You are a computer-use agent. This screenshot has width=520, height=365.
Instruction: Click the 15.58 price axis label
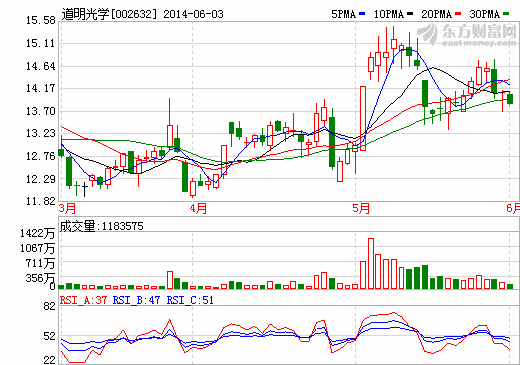[x=41, y=20]
